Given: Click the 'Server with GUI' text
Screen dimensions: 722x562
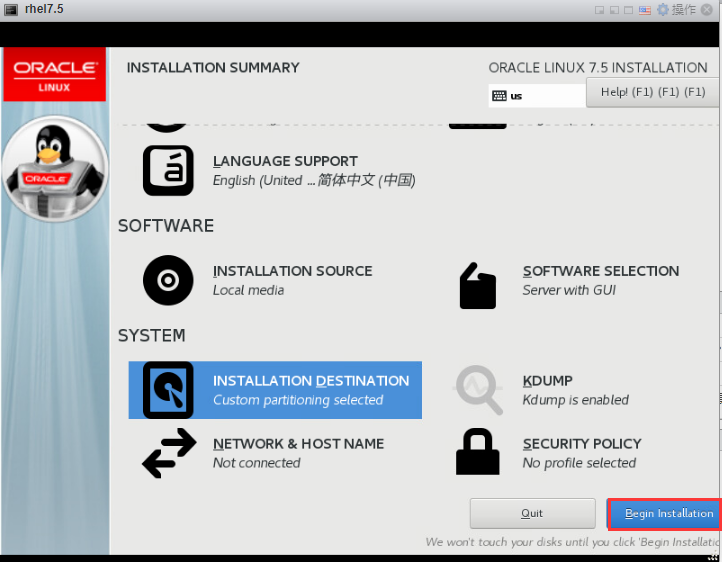Looking at the screenshot, I should pos(569,290).
